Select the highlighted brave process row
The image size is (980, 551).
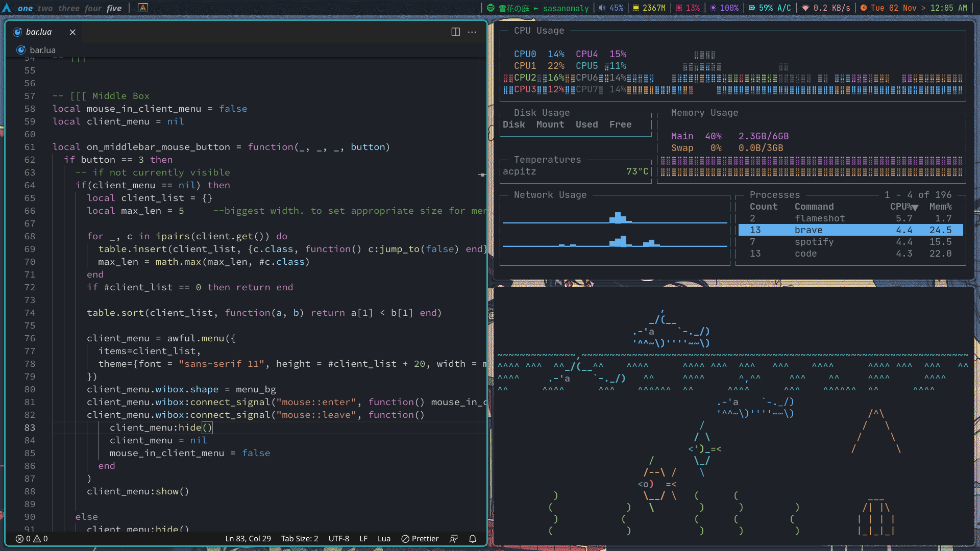pyautogui.click(x=850, y=230)
